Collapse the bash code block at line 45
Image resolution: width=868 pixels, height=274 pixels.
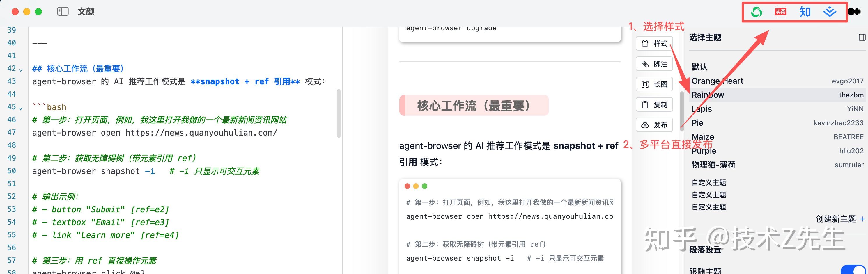click(x=21, y=109)
